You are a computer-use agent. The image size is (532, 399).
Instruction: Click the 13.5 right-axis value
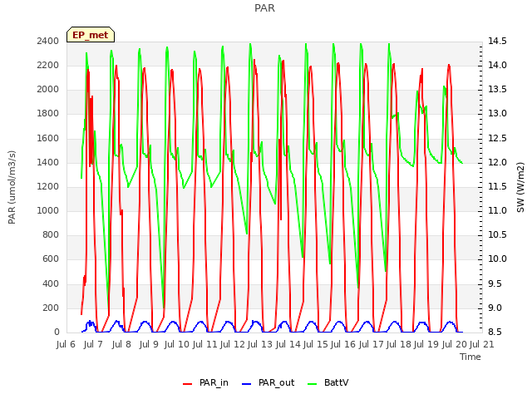[497, 90]
